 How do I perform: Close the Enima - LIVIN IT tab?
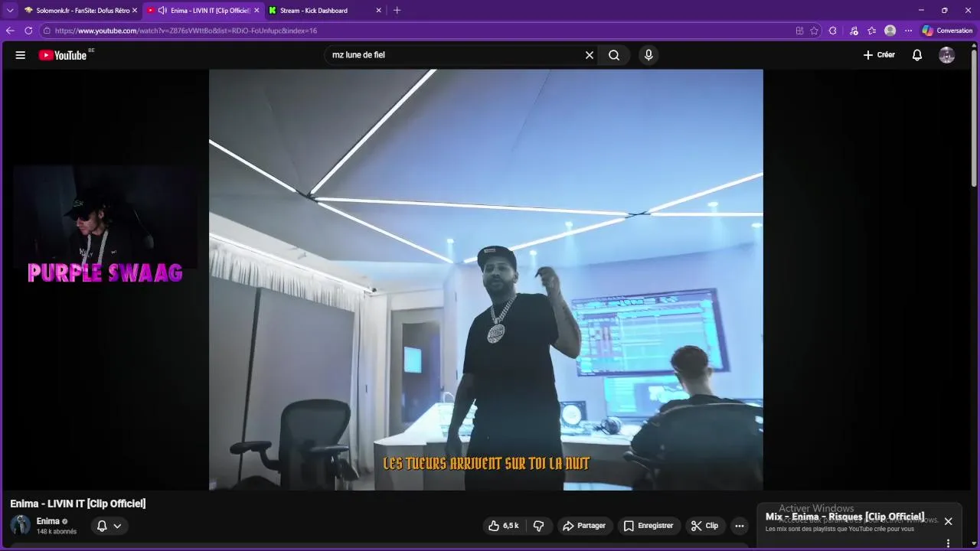(256, 11)
